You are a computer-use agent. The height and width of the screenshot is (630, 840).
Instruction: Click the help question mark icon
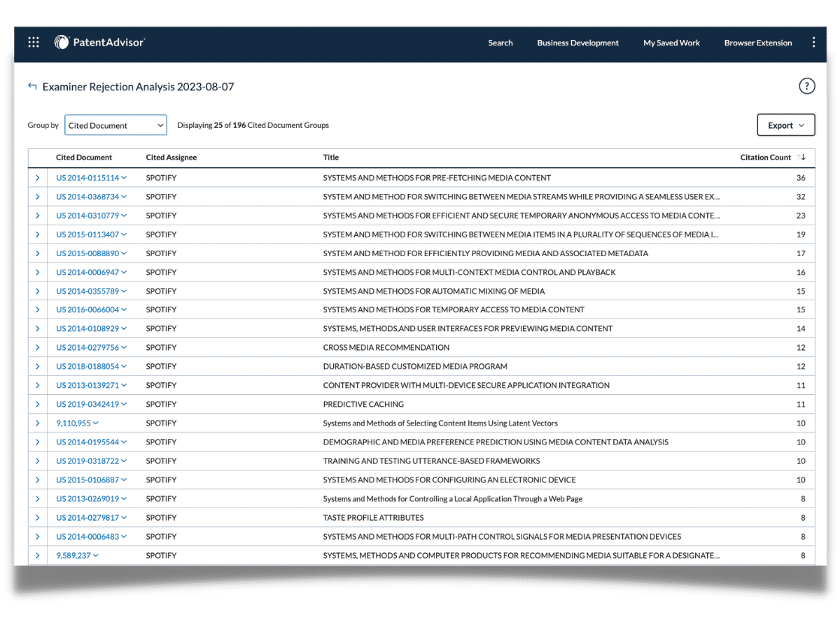[807, 86]
